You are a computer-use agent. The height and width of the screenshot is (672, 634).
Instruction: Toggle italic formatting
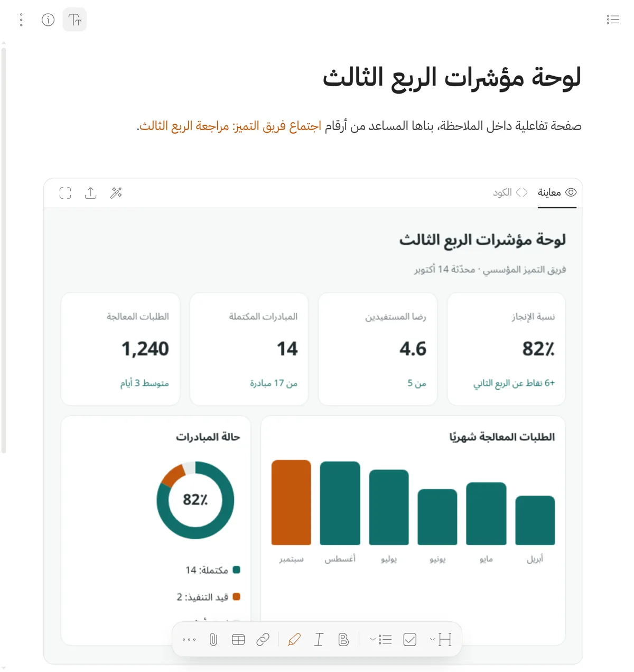click(x=319, y=640)
